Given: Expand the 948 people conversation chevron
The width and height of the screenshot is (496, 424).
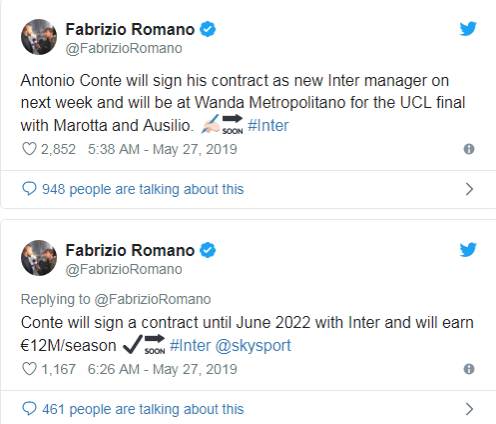Looking at the screenshot, I should coord(469,189).
